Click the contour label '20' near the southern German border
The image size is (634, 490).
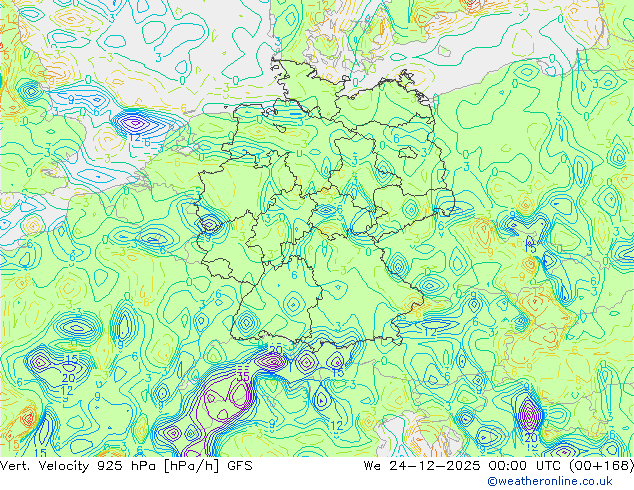coord(275,350)
